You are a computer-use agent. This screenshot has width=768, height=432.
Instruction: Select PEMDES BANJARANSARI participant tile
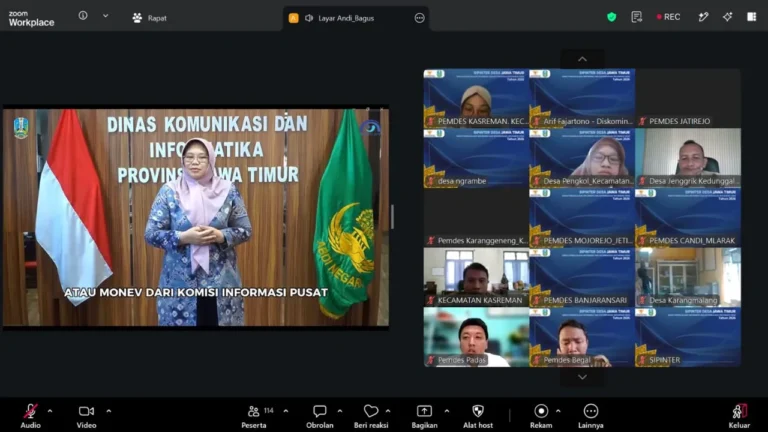[x=582, y=277]
